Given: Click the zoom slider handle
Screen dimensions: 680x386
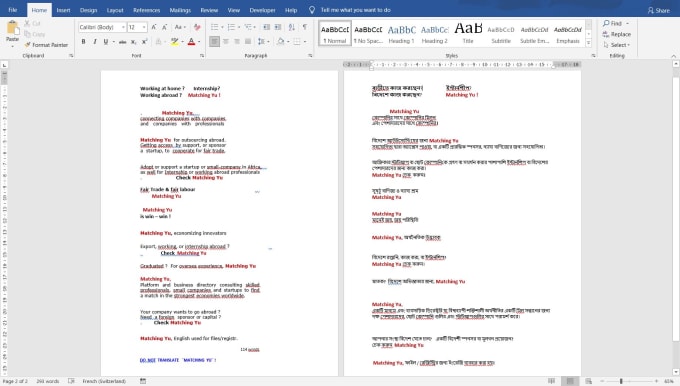Looking at the screenshot, I should (x=621, y=381).
